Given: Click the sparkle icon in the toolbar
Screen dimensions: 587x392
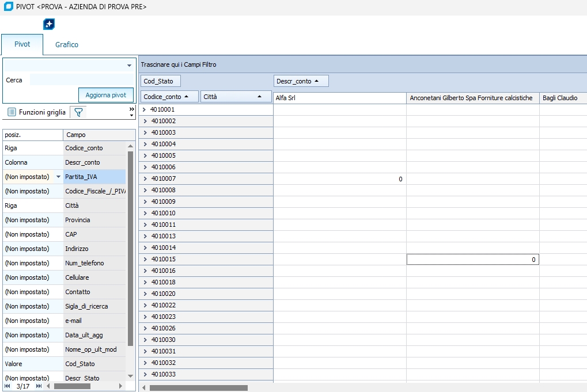Looking at the screenshot, I should [x=49, y=24].
